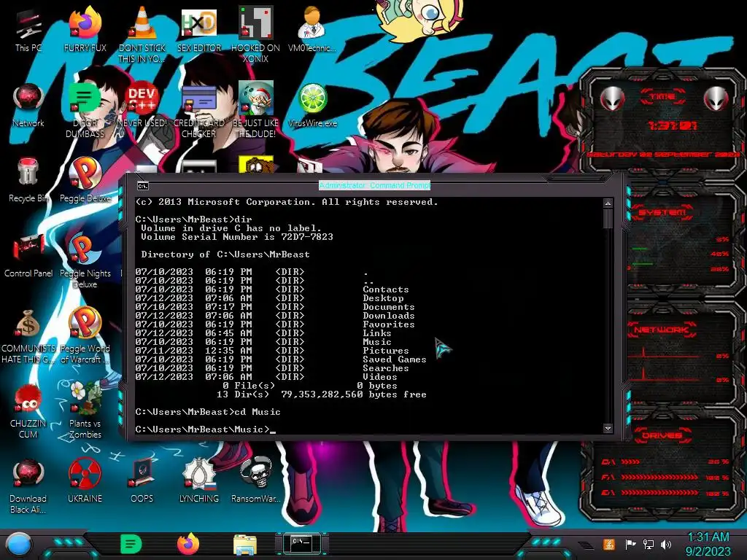Open the HOOKED ON XONIX game icon
This screenshot has height=560, width=747.
coord(255,34)
